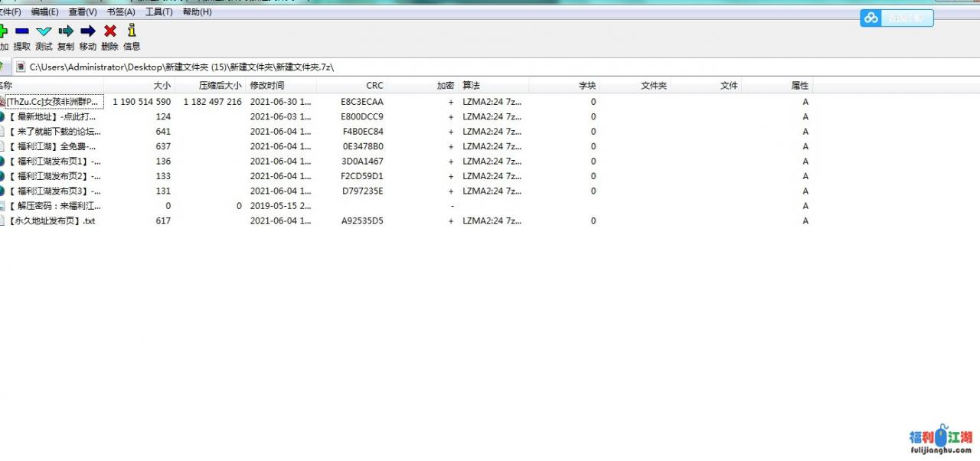
Task: Click the Baidu cloud icon at top right
Action: click(871, 18)
